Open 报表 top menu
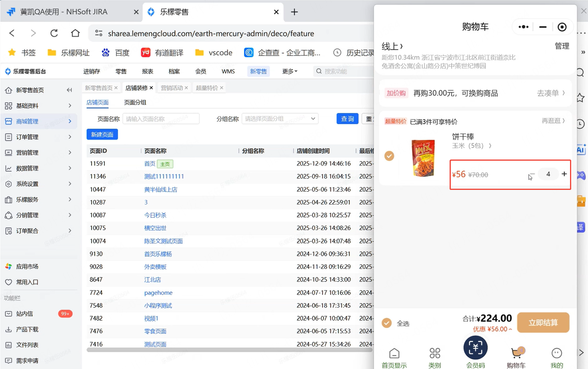Screen dimensions: 588x369 point(148,71)
